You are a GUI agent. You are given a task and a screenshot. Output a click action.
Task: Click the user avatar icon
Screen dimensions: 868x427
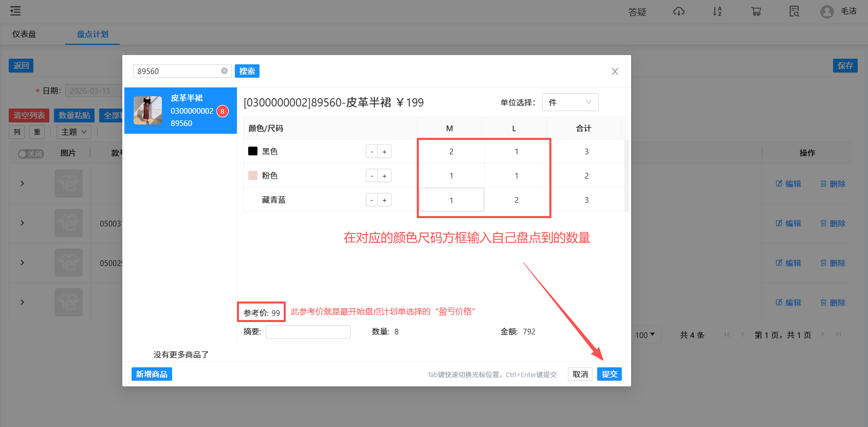click(x=827, y=11)
